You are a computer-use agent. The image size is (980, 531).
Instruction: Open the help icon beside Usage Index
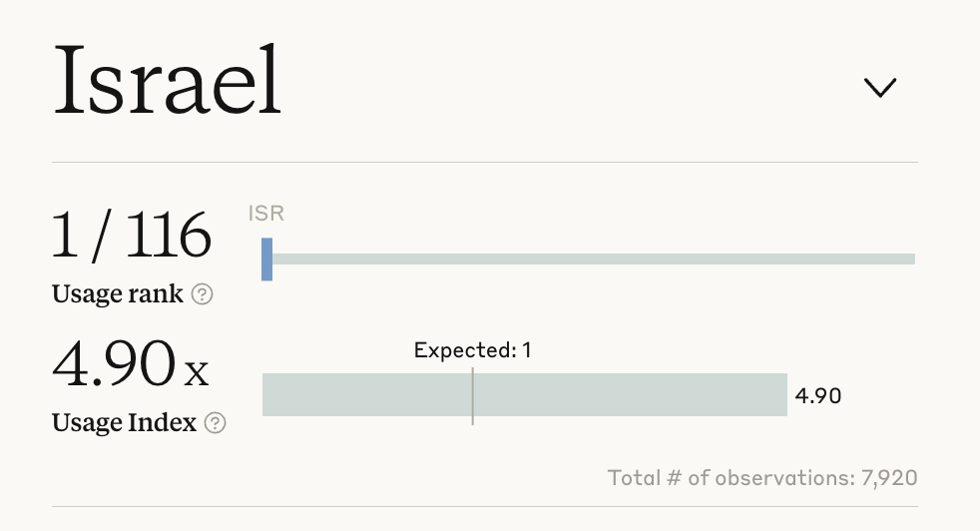[x=215, y=423]
